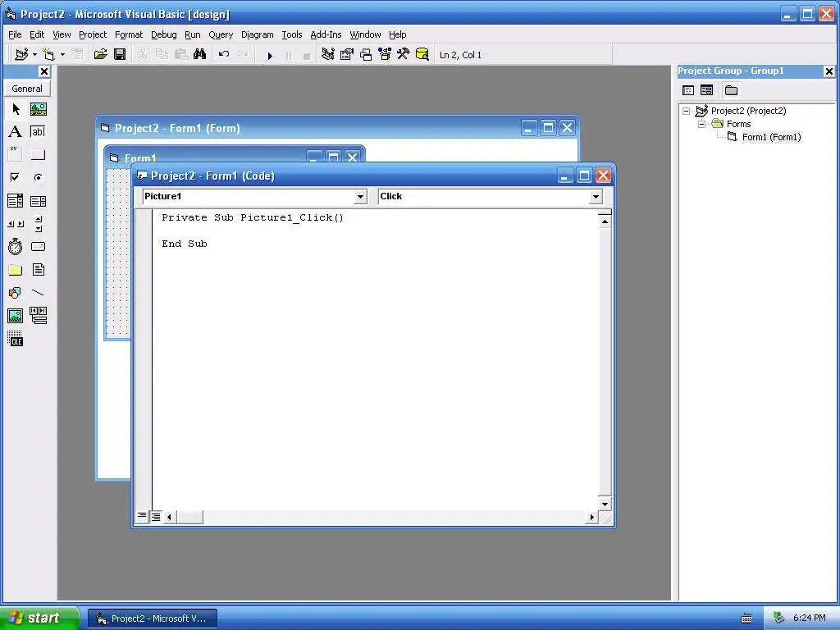840x630 pixels.
Task: Select the PictureBox tool in toolbox
Action: pyautogui.click(x=38, y=109)
